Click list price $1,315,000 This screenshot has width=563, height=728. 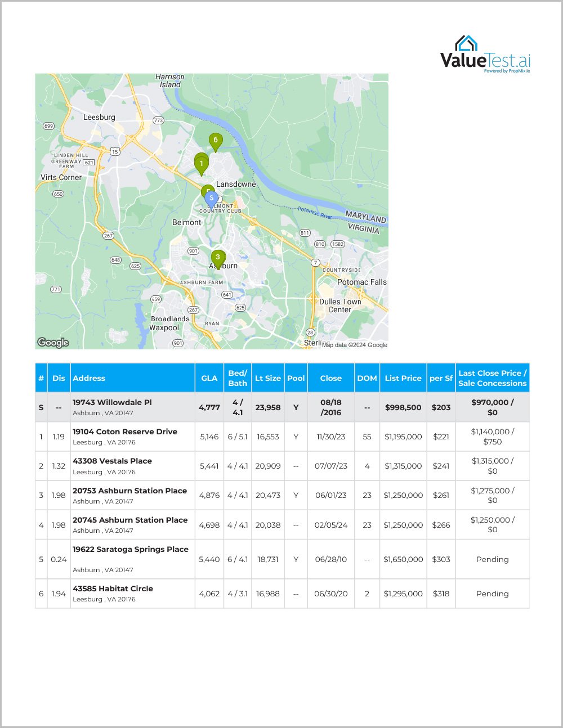click(x=403, y=466)
